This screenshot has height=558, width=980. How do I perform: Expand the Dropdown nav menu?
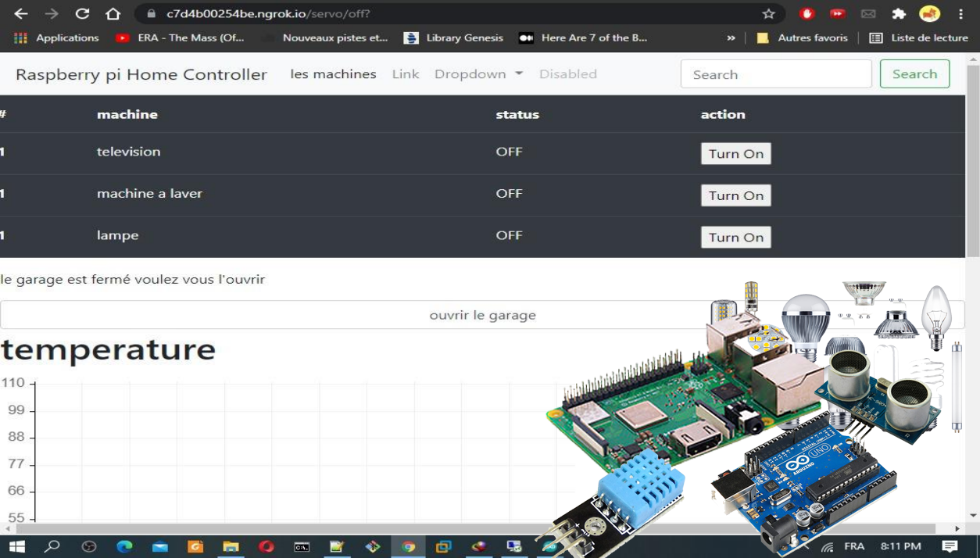click(x=478, y=74)
